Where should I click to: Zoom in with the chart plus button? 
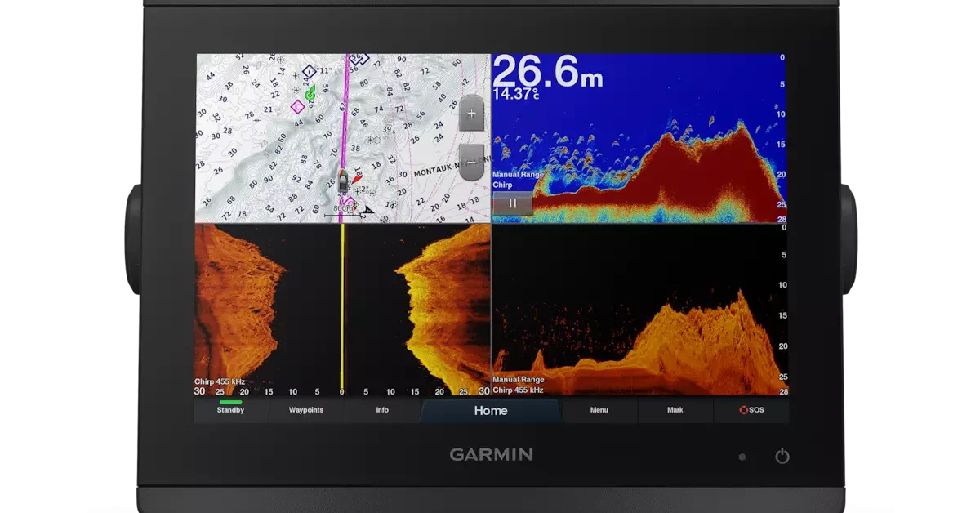point(470,114)
